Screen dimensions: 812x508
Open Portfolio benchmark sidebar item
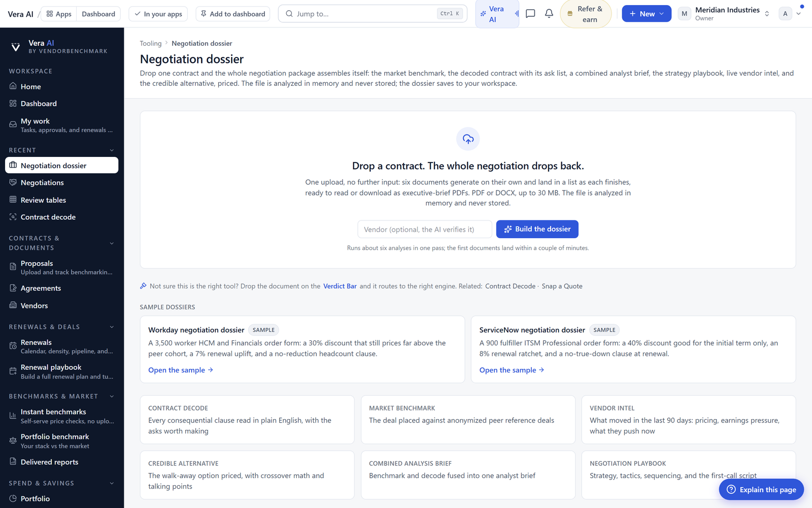click(62, 441)
